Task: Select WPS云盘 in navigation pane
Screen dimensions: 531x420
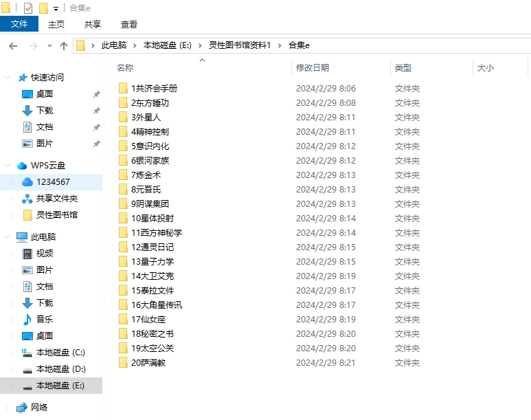Action: pyautogui.click(x=48, y=166)
